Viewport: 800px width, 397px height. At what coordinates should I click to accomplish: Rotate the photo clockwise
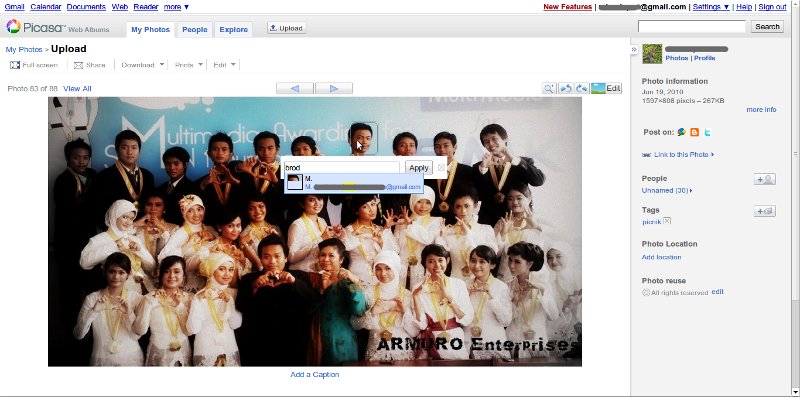(x=582, y=88)
